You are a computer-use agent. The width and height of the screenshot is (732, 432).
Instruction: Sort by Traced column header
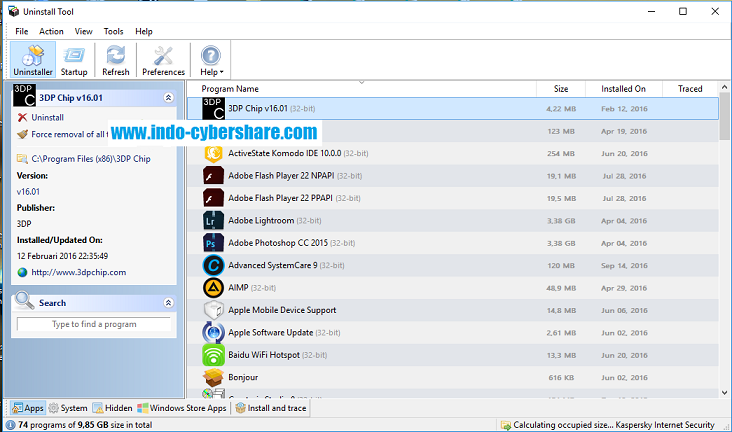click(690, 89)
